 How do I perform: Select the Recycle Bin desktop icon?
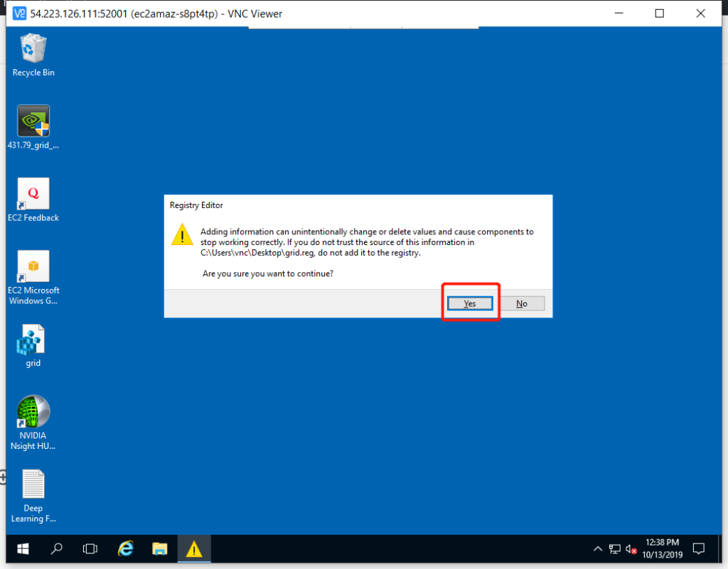point(33,50)
